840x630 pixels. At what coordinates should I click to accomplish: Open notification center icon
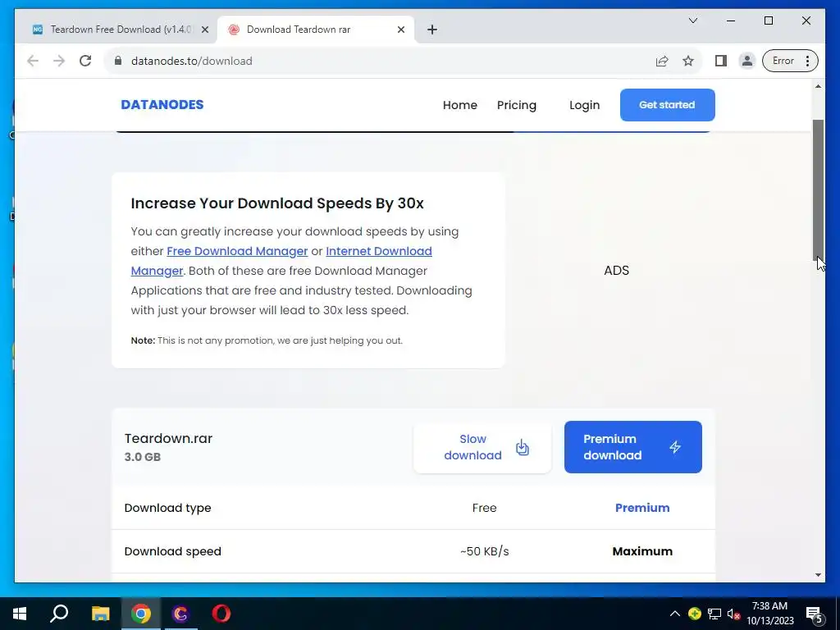(815, 614)
